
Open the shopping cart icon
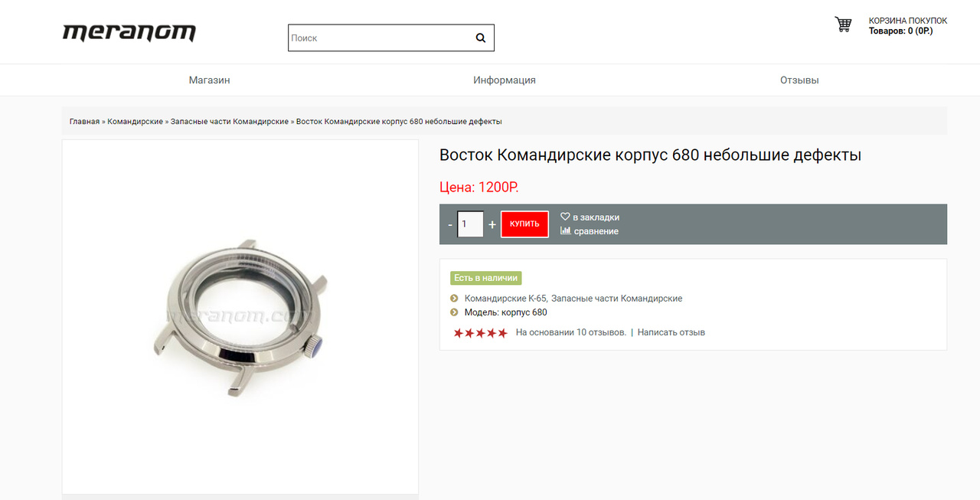(843, 25)
